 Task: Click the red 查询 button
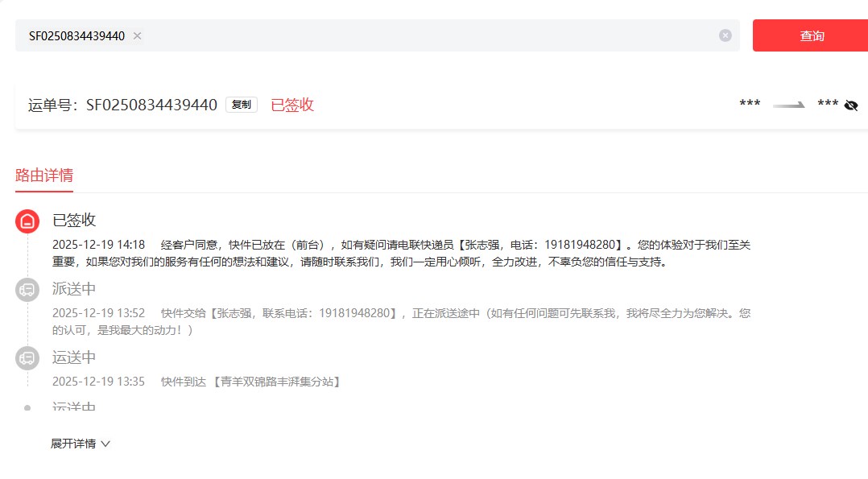click(810, 35)
